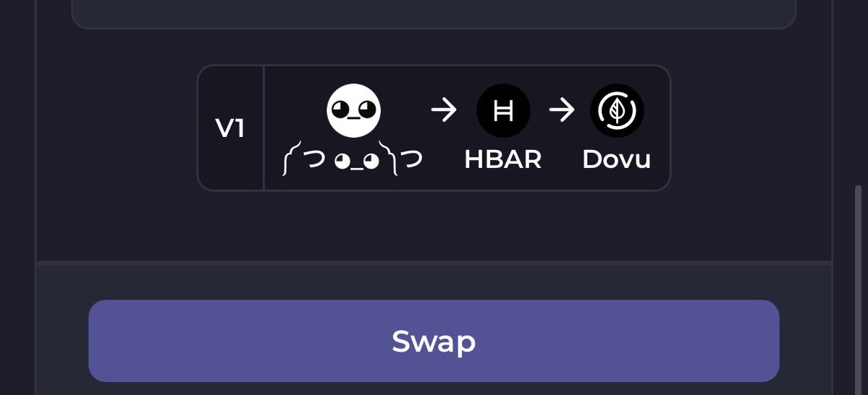The height and width of the screenshot is (395, 868).
Task: Click the white round-face token icon
Action: [x=354, y=111]
